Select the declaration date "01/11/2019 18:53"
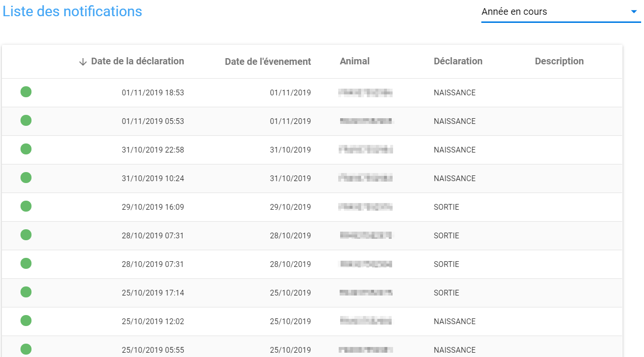Screen dimensions: 644x357 pos(153,93)
